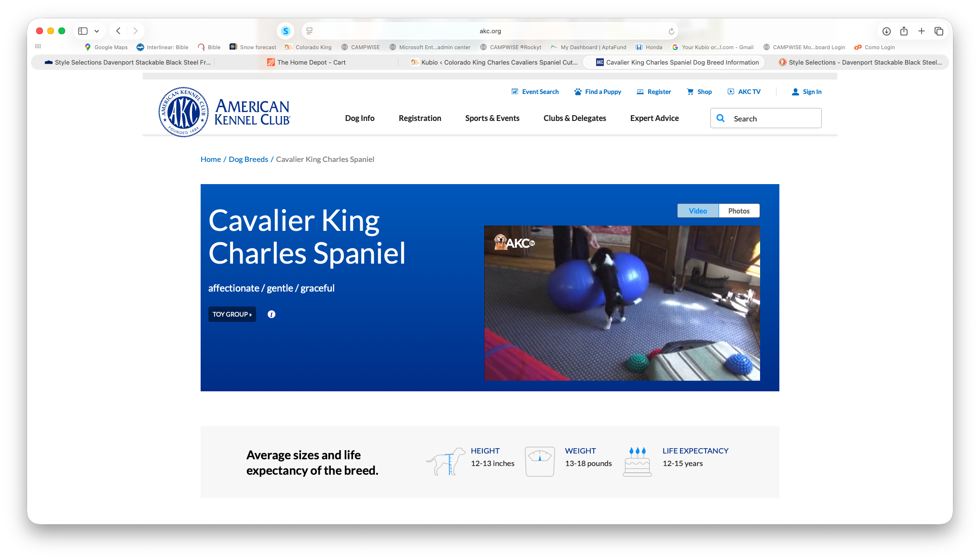Image resolution: width=980 pixels, height=560 pixels.
Task: Click the Safari downloads icon
Action: click(x=886, y=31)
